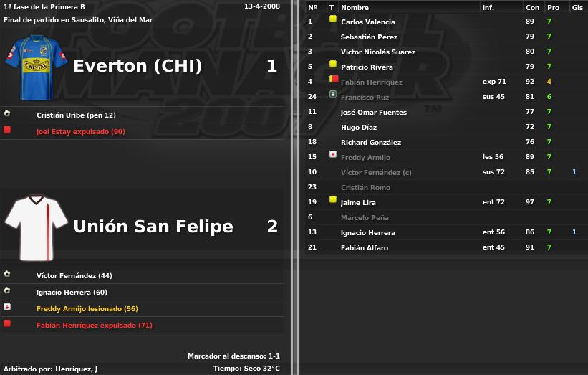The width and height of the screenshot is (588, 375).
Task: Sort players by Con column header
Action: pos(532,7)
